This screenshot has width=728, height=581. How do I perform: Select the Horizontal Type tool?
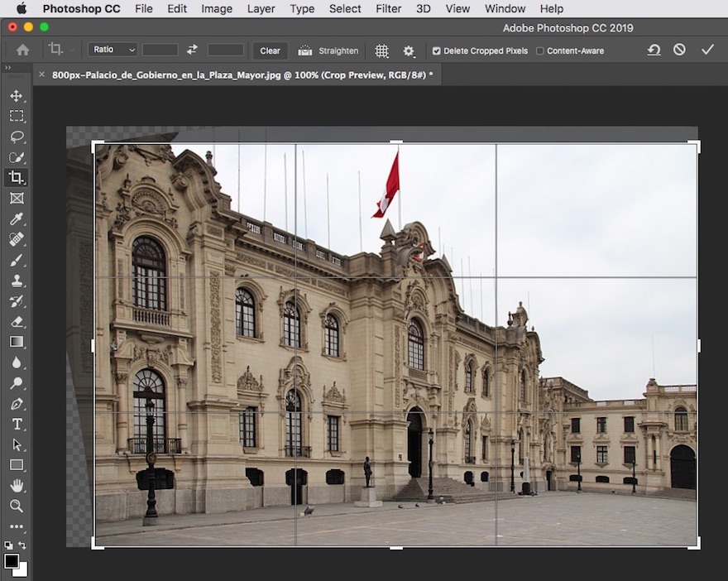click(17, 425)
